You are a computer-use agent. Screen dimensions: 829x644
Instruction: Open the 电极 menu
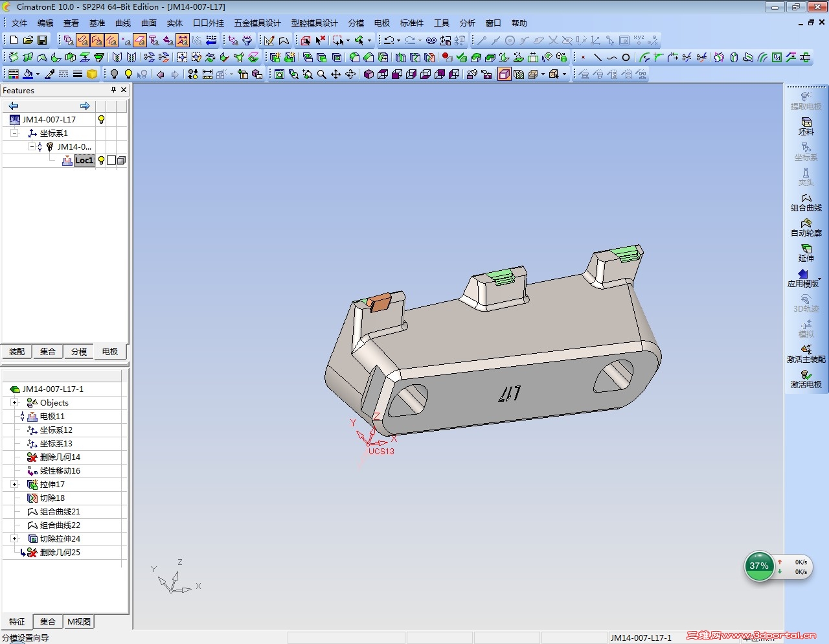click(x=382, y=23)
